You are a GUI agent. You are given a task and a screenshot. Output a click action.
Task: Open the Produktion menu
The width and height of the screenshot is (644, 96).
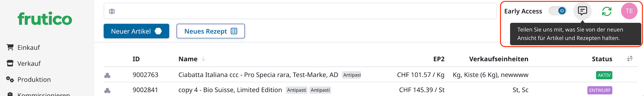[x=34, y=79]
